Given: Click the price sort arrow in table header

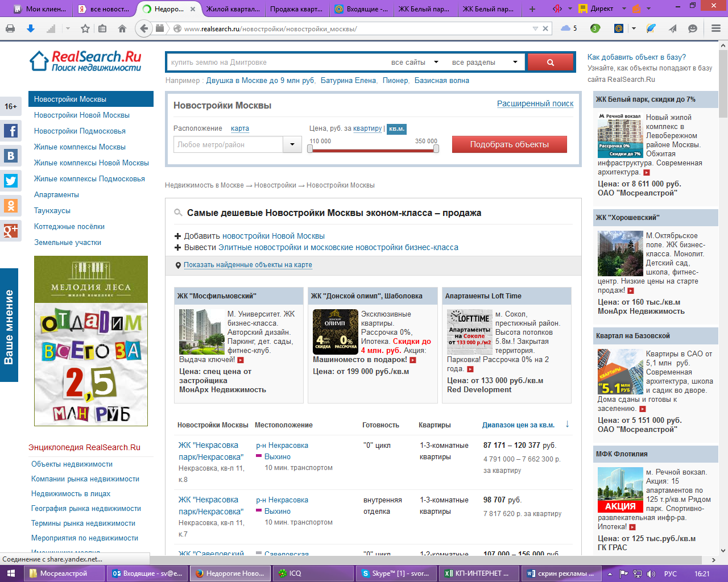Looking at the screenshot, I should (x=567, y=425).
